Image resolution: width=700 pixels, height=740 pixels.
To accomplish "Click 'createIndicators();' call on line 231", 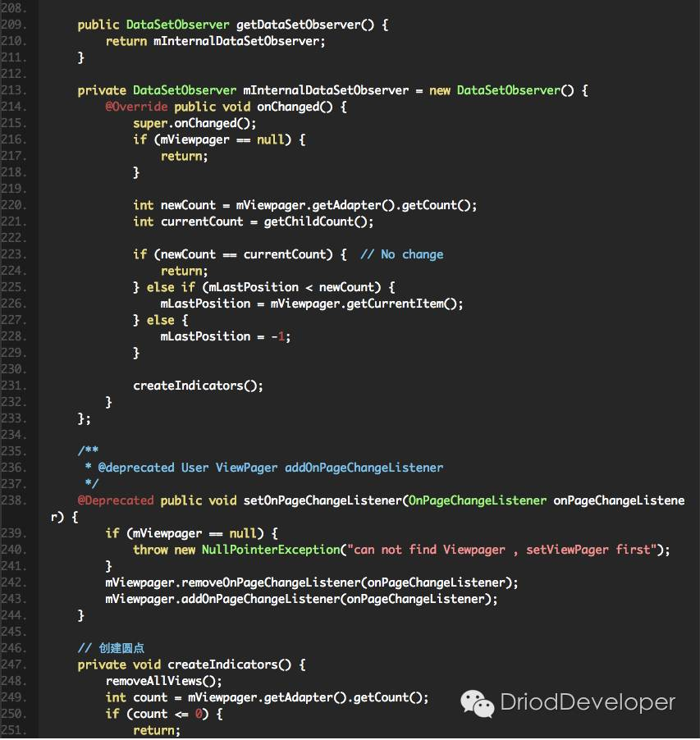I will pyautogui.click(x=198, y=386).
